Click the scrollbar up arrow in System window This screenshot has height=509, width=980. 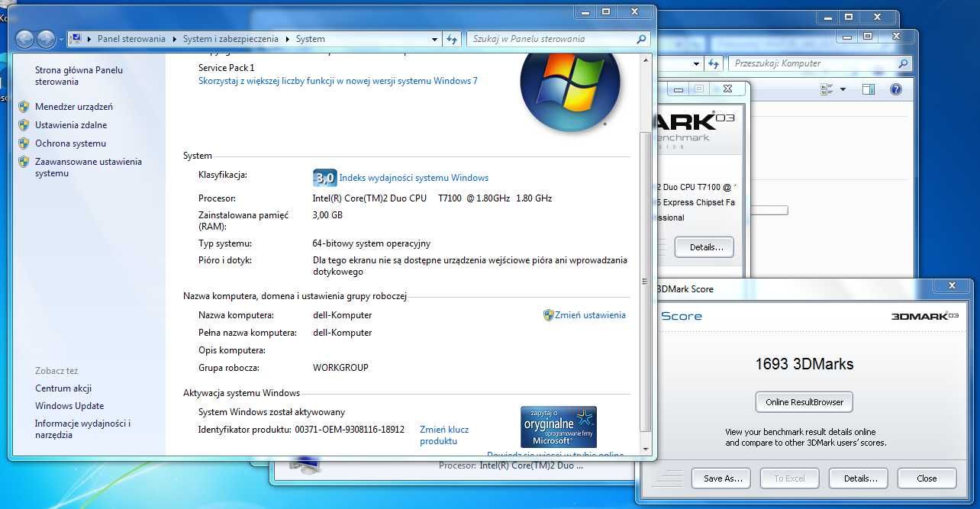[x=646, y=60]
